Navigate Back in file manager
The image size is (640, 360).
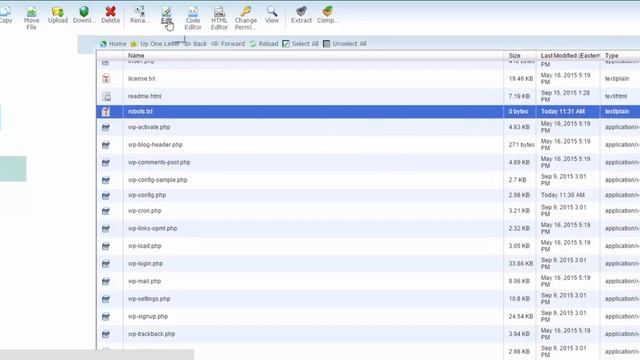click(x=196, y=44)
